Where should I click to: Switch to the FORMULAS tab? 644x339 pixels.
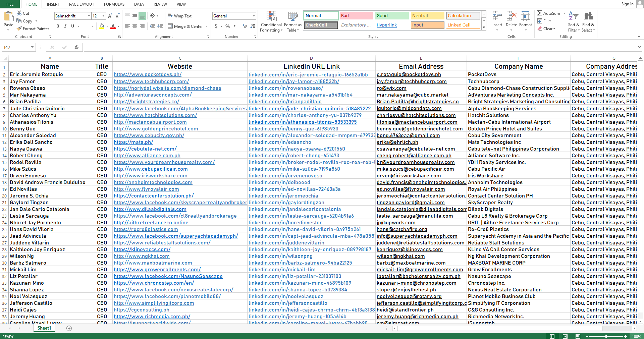114,4
